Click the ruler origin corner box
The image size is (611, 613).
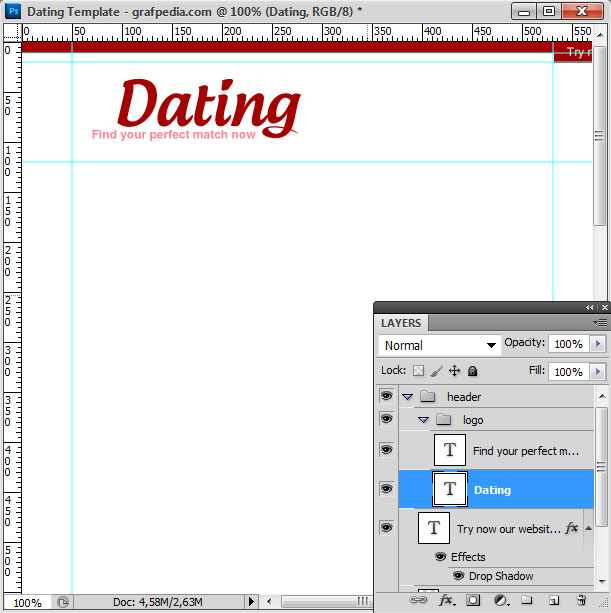click(x=12, y=32)
